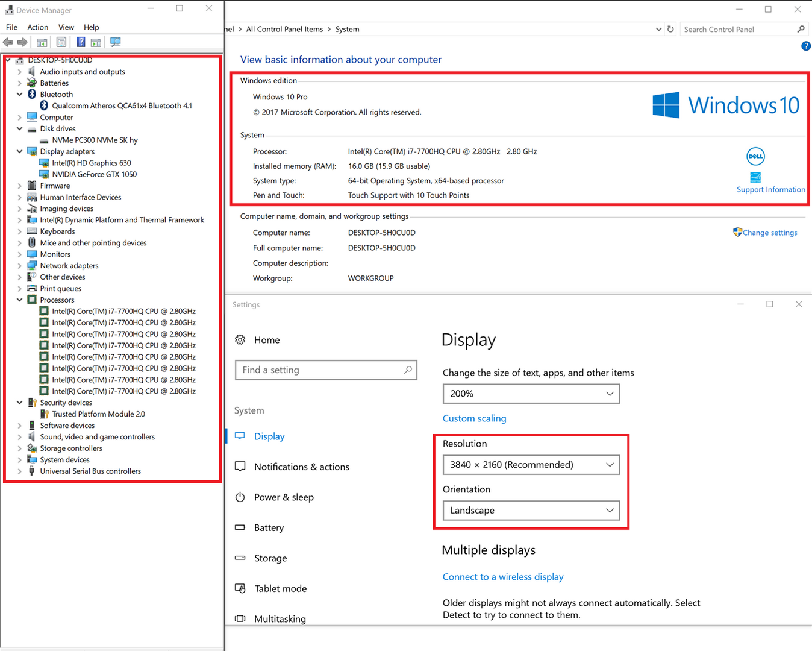Click the Qualcomm Atheros Bluetooth device icon
812x651 pixels.
click(x=44, y=106)
